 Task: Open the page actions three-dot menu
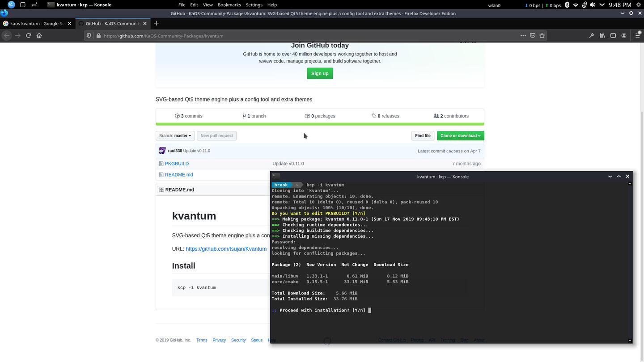(523, 36)
